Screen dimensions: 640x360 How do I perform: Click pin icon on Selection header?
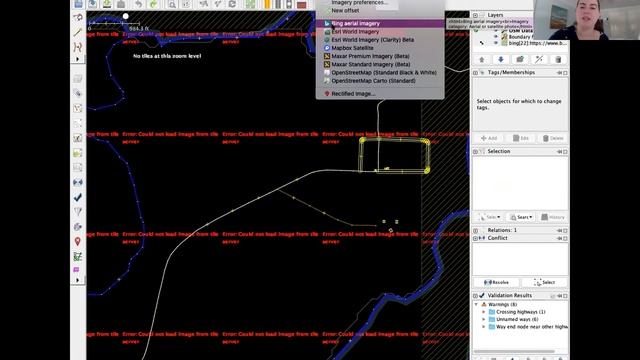point(560,151)
